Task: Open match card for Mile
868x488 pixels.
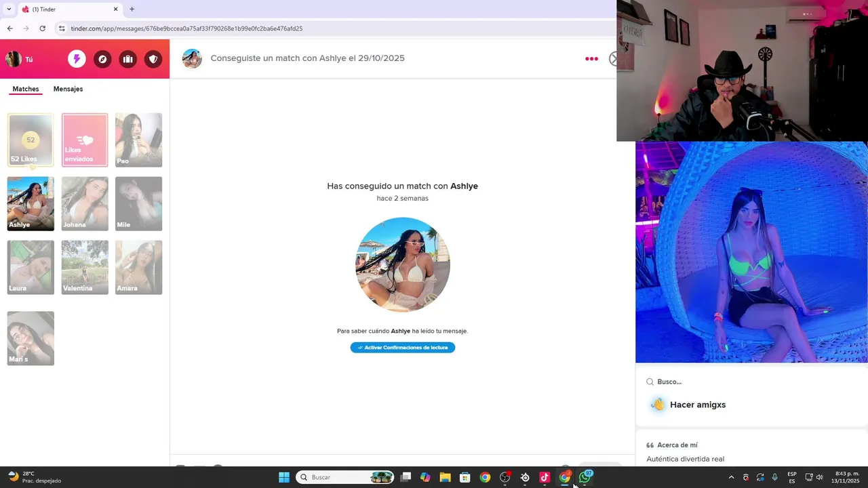Action: 138,203
